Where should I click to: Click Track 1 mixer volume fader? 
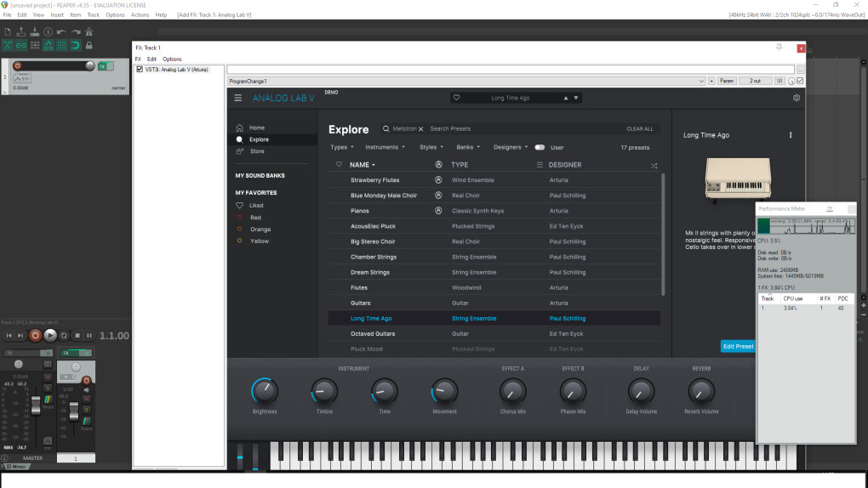pyautogui.click(x=74, y=411)
